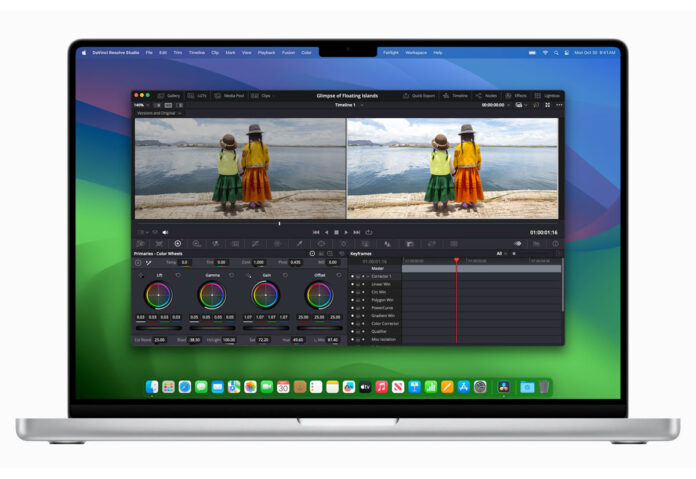Screen dimensions: 696x479
Task: Show the Clips panel
Action: (x=261, y=96)
